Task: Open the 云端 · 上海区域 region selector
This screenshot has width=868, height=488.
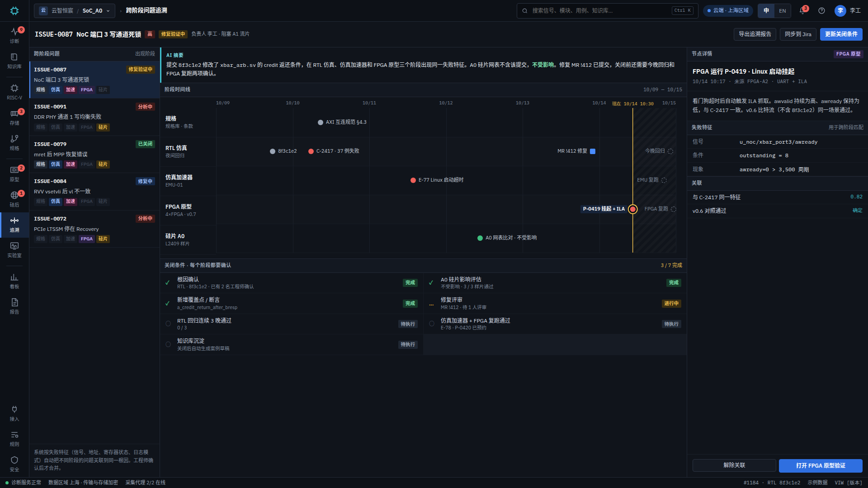Action: click(x=728, y=10)
